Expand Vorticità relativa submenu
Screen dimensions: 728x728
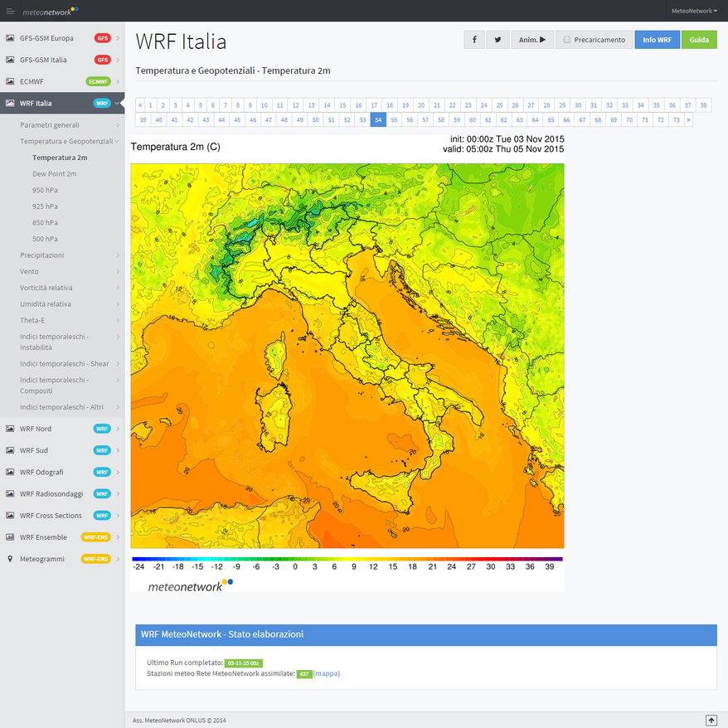(62, 288)
